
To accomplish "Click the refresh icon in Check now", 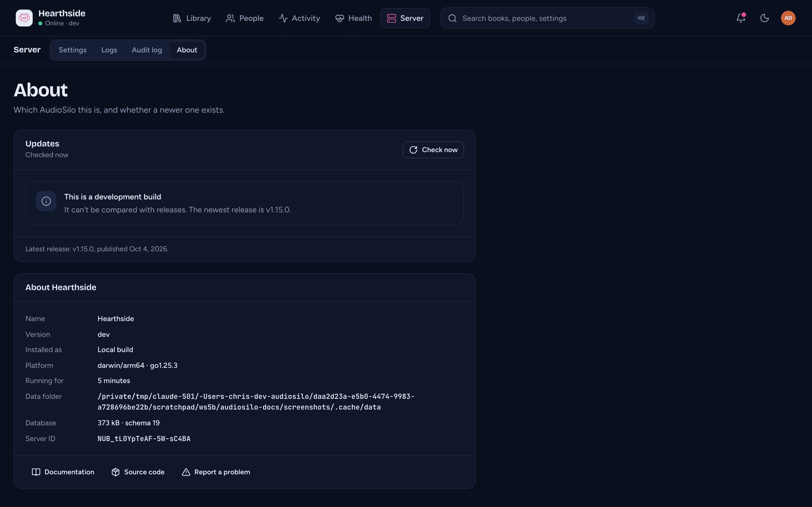I will [x=413, y=150].
